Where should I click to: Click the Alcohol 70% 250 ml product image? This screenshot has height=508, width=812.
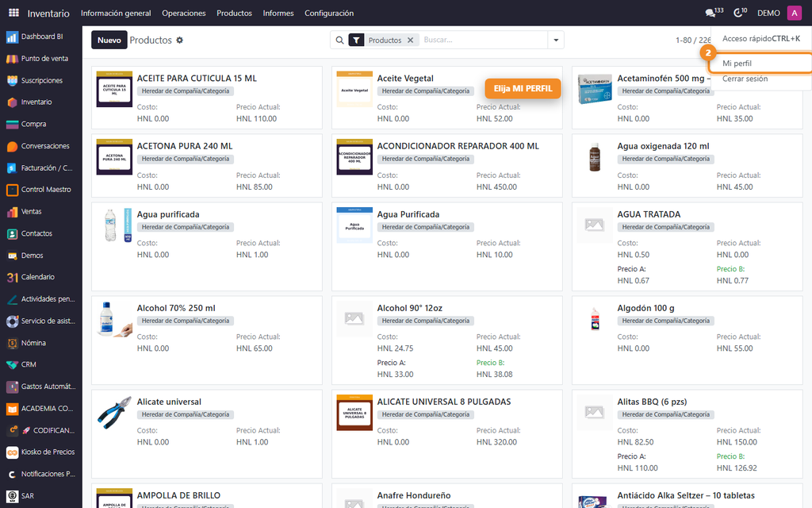coord(114,319)
